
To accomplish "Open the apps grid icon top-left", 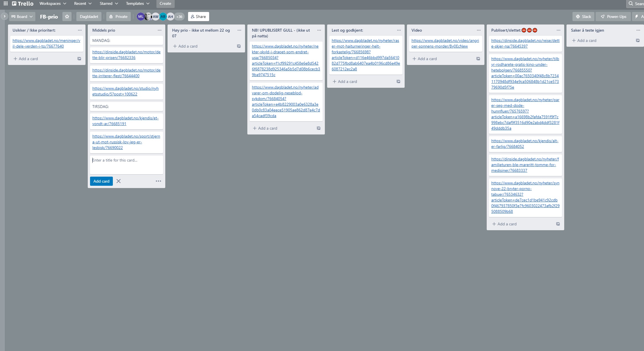I will (5, 3).
